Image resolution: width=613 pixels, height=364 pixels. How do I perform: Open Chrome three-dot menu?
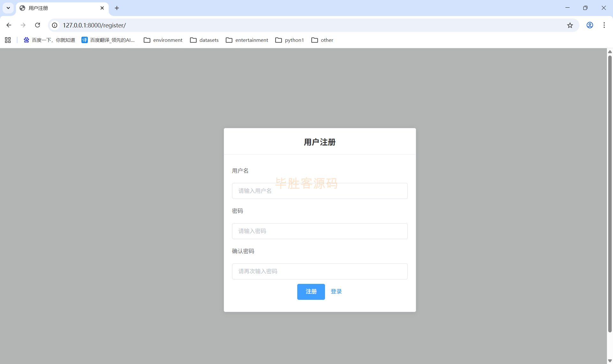click(x=604, y=25)
